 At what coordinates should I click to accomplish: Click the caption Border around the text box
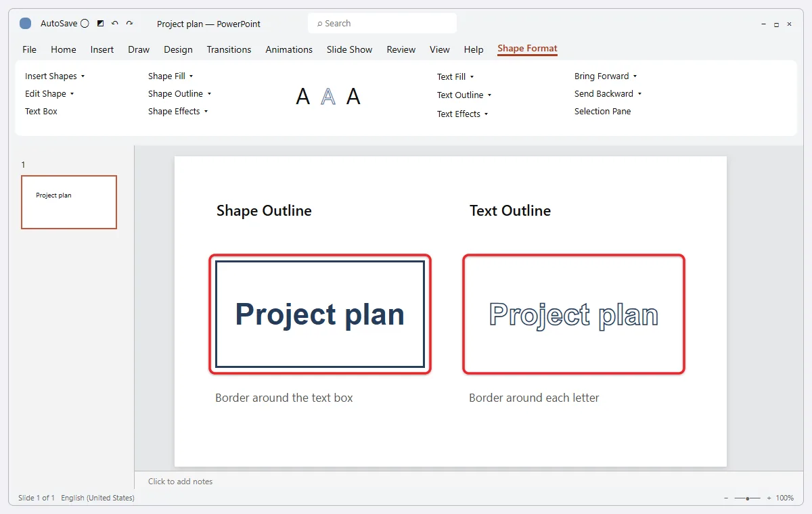click(284, 398)
